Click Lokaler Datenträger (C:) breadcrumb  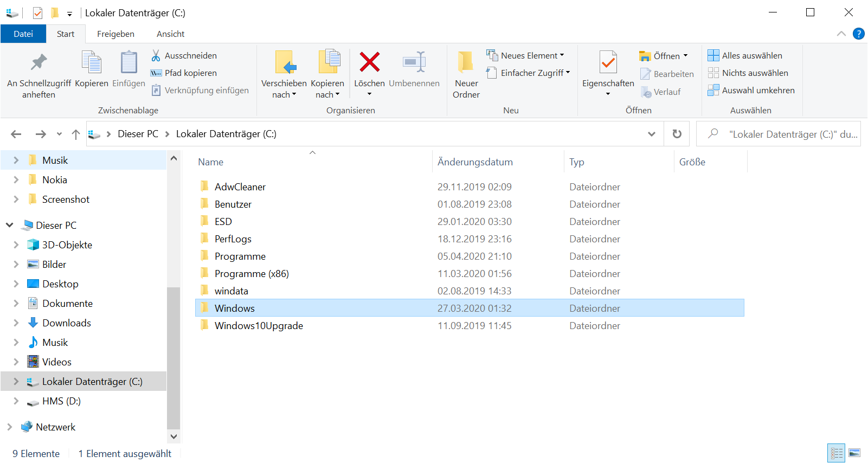point(226,134)
